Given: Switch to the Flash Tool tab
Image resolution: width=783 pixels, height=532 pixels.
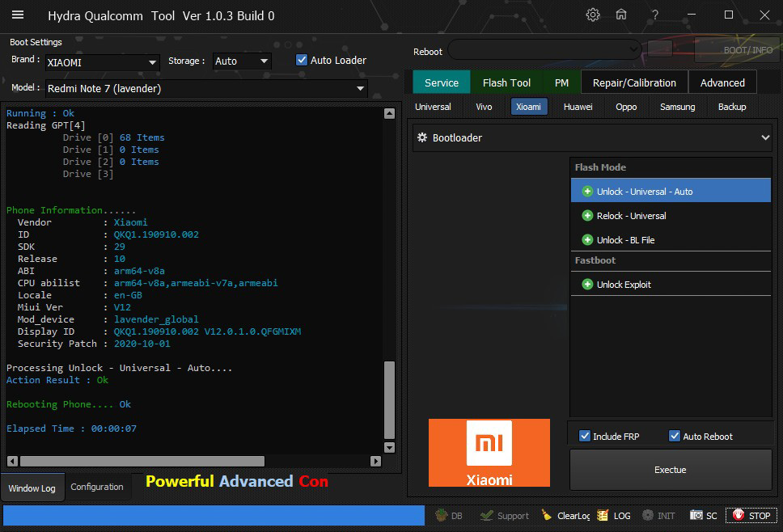Looking at the screenshot, I should tap(506, 82).
